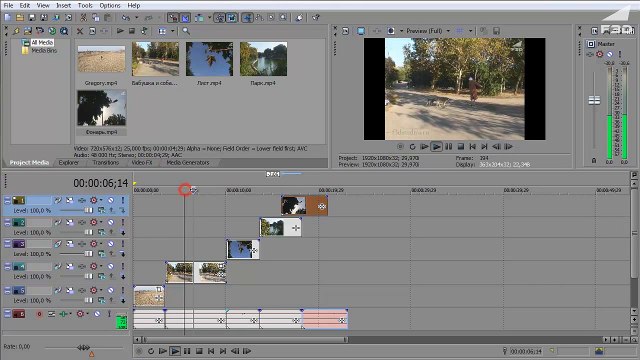Click the Level slider on video track 3
Image resolution: width=640 pixels, height=360 pixels.
coord(88,254)
